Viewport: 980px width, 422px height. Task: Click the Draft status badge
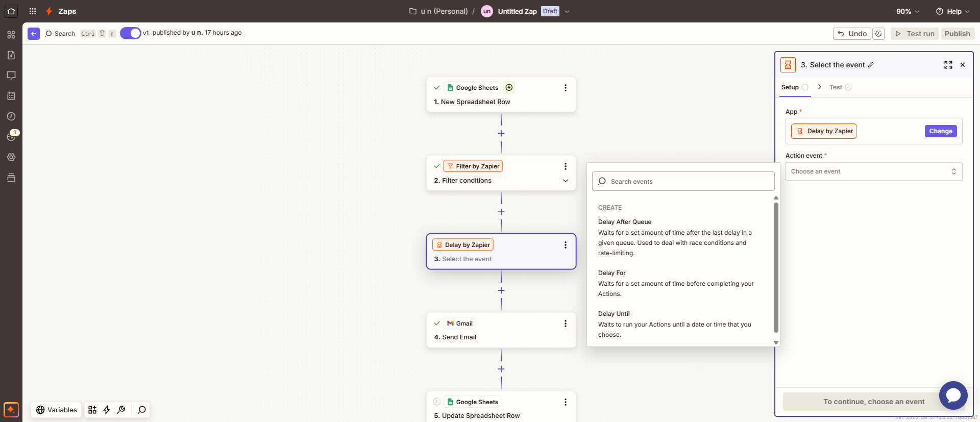[x=550, y=11]
